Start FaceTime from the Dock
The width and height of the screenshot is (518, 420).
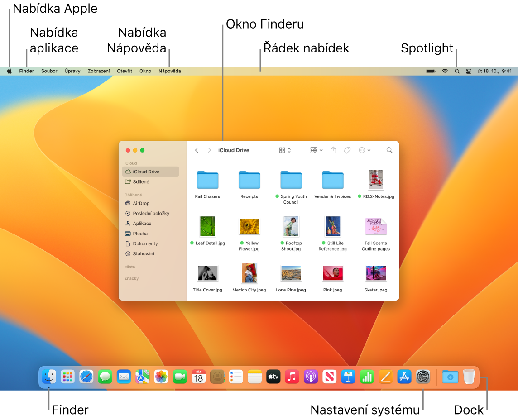coord(180,377)
